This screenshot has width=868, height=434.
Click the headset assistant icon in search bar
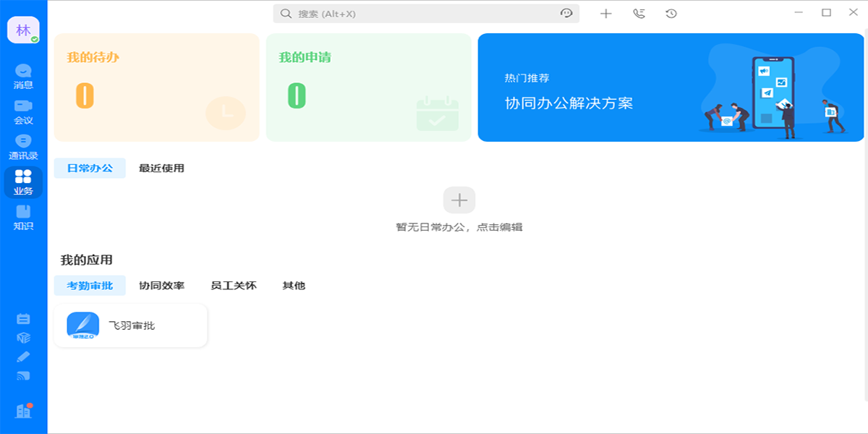(x=566, y=13)
